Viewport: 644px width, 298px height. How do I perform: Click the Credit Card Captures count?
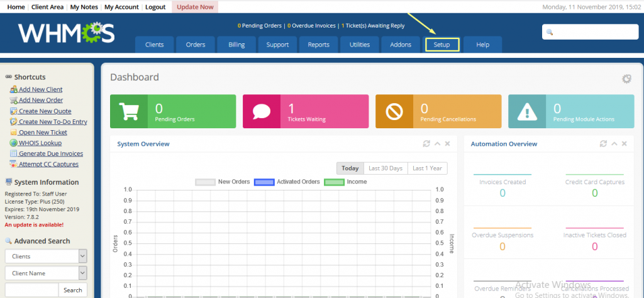click(x=595, y=193)
